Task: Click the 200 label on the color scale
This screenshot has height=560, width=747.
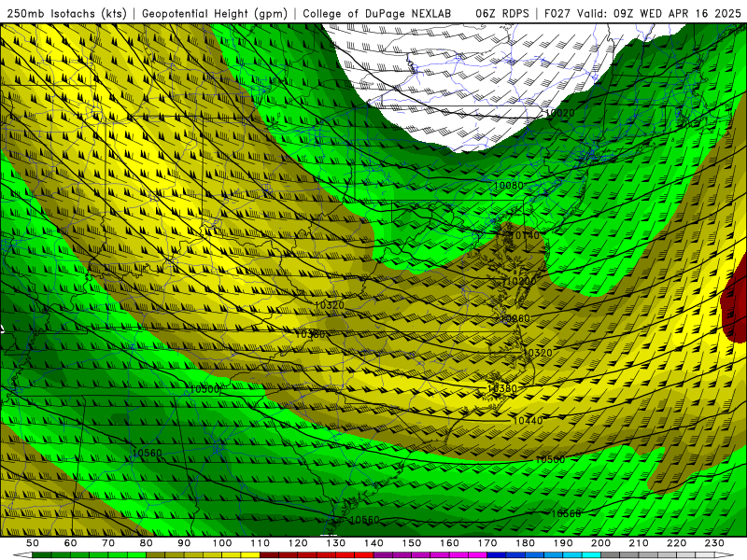Action: point(601,543)
